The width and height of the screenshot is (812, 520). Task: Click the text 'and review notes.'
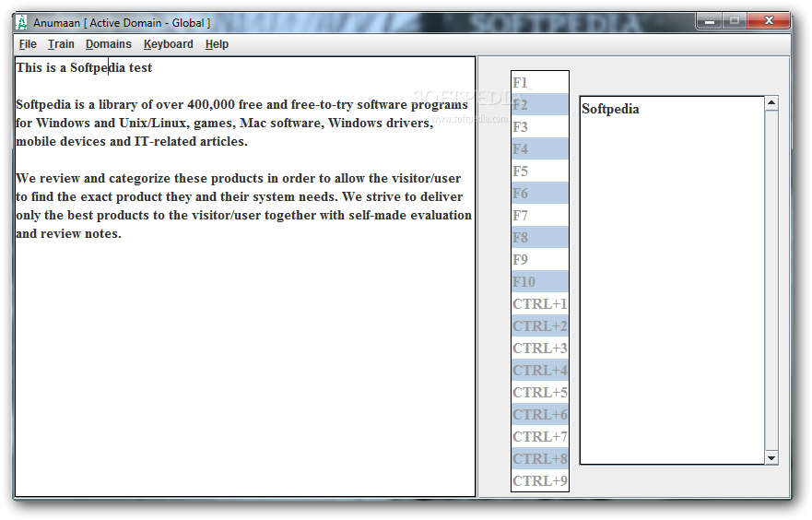68,234
